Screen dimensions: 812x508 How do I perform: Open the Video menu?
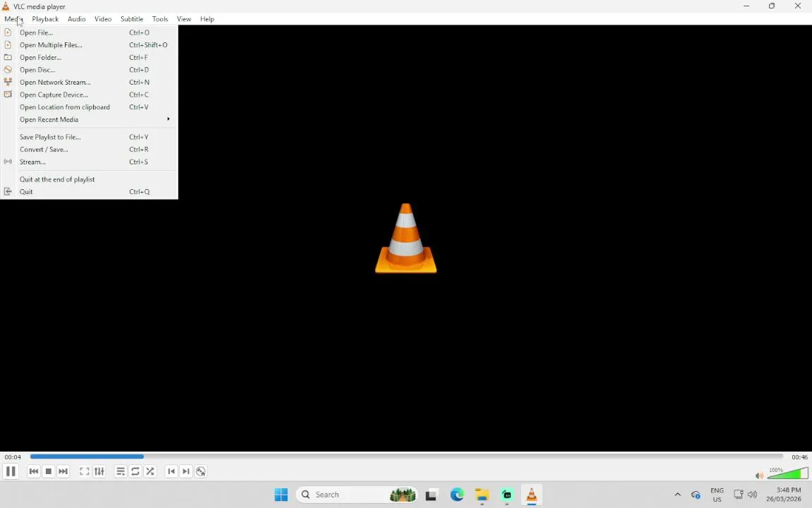103,19
